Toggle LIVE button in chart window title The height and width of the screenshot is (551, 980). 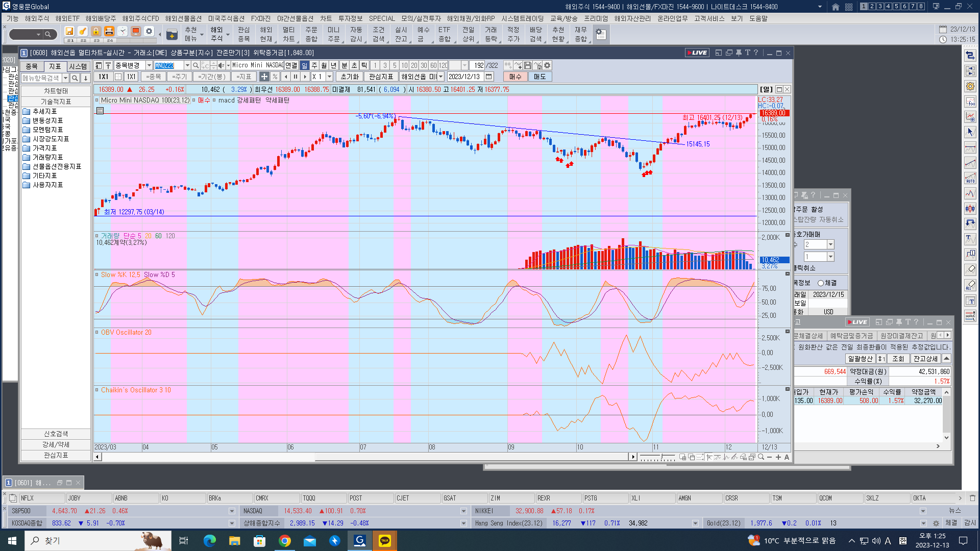tap(697, 53)
